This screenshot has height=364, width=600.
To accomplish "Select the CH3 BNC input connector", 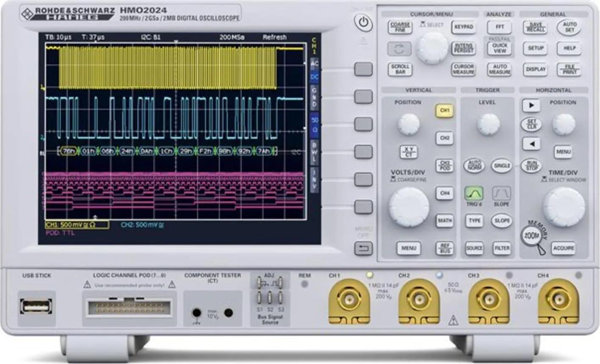I will [488, 301].
